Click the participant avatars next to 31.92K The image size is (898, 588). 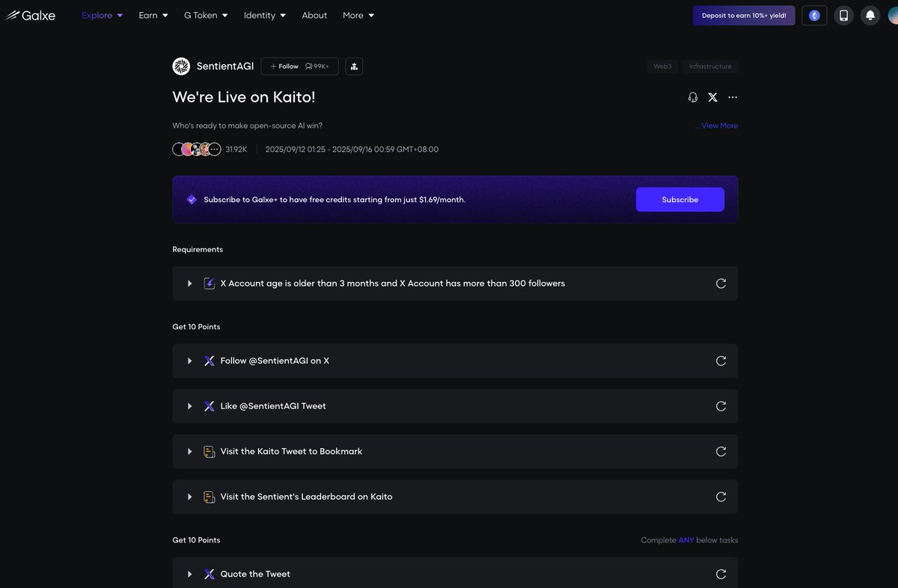click(197, 149)
